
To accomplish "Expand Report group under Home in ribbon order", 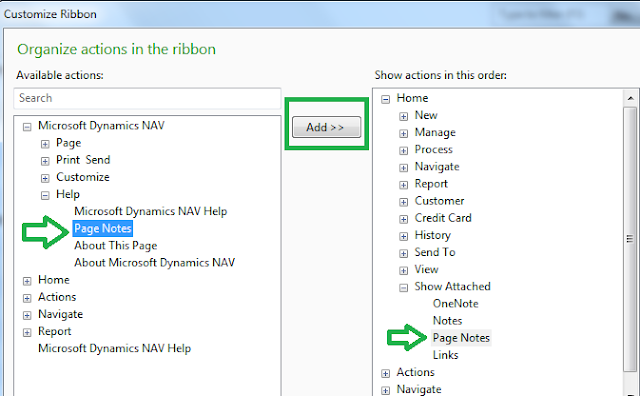I will coord(403,185).
